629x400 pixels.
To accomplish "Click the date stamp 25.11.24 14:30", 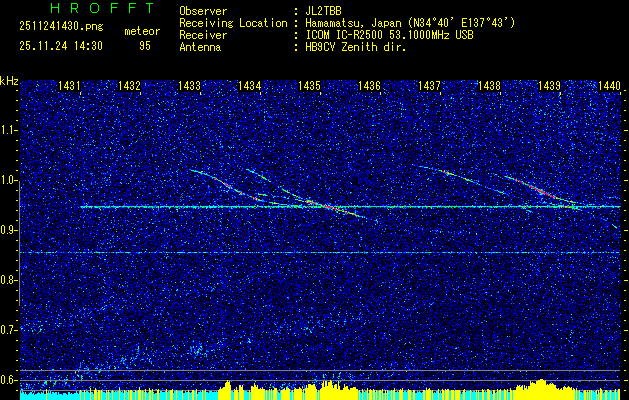I will [60, 46].
